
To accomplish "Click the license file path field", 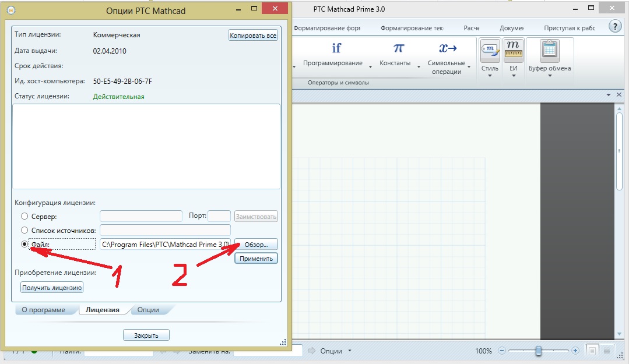I will click(x=165, y=244).
